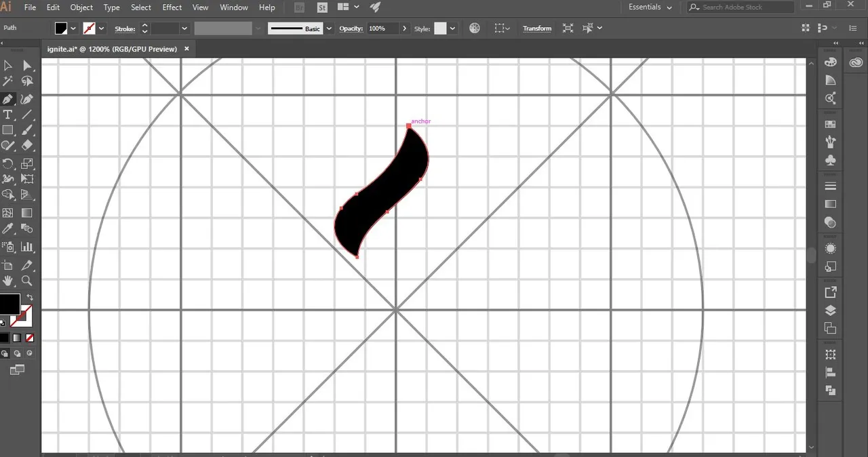Open the Brushes panel
This screenshot has height=457, width=868.
(x=830, y=142)
